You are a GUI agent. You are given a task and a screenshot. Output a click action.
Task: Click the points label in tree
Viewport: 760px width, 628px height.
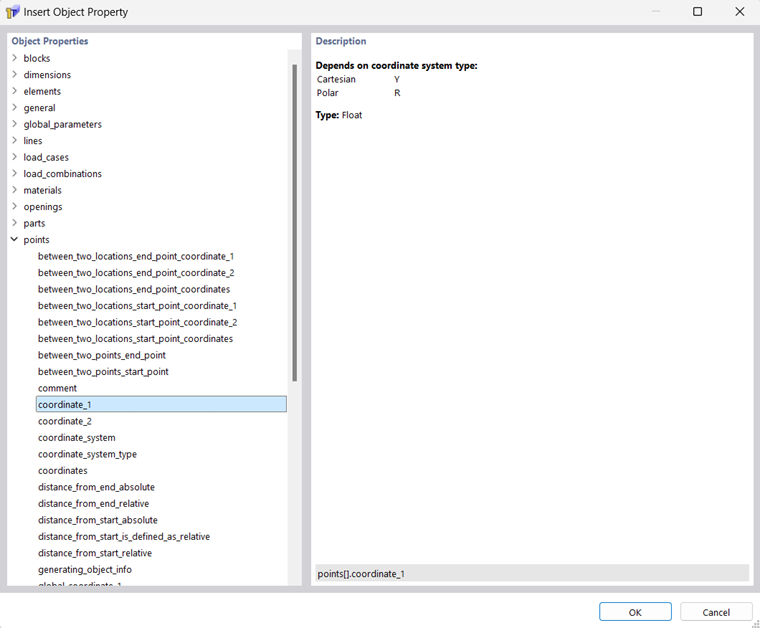(x=36, y=239)
